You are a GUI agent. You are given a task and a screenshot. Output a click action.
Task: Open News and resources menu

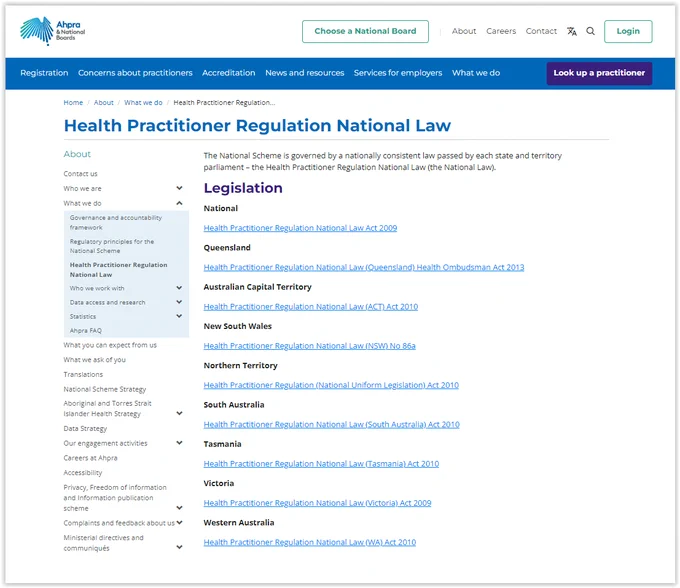coord(304,73)
